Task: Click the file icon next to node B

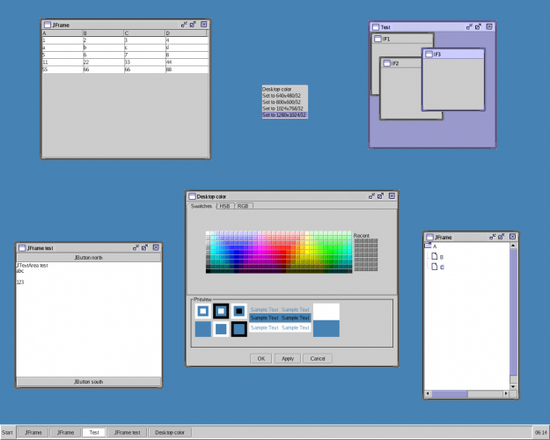Action: [434, 256]
